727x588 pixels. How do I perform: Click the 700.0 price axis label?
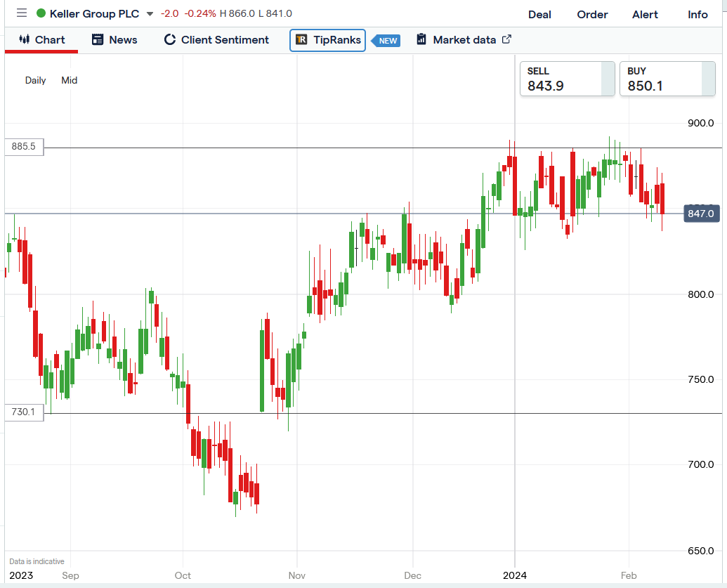click(x=700, y=464)
